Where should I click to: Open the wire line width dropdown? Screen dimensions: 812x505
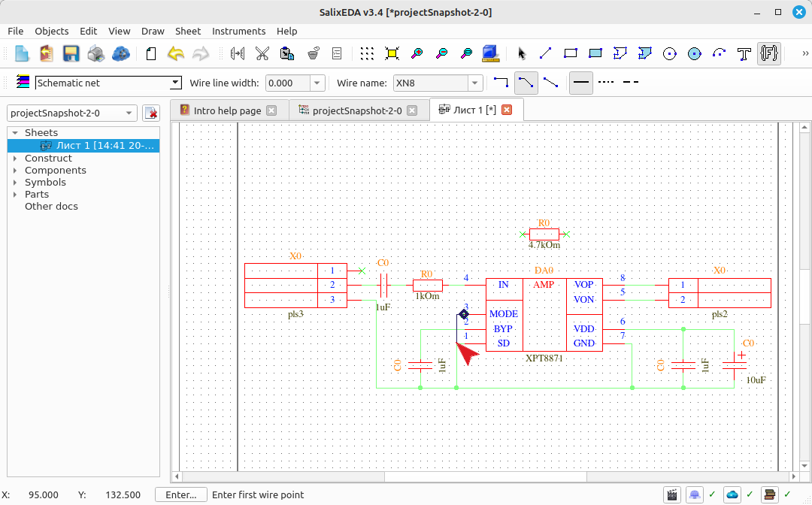pyautogui.click(x=317, y=83)
